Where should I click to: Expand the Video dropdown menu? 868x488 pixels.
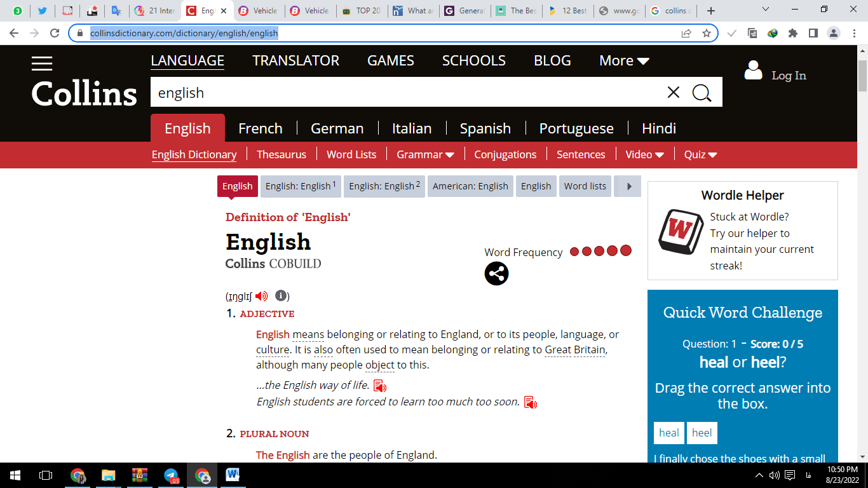[x=644, y=154]
